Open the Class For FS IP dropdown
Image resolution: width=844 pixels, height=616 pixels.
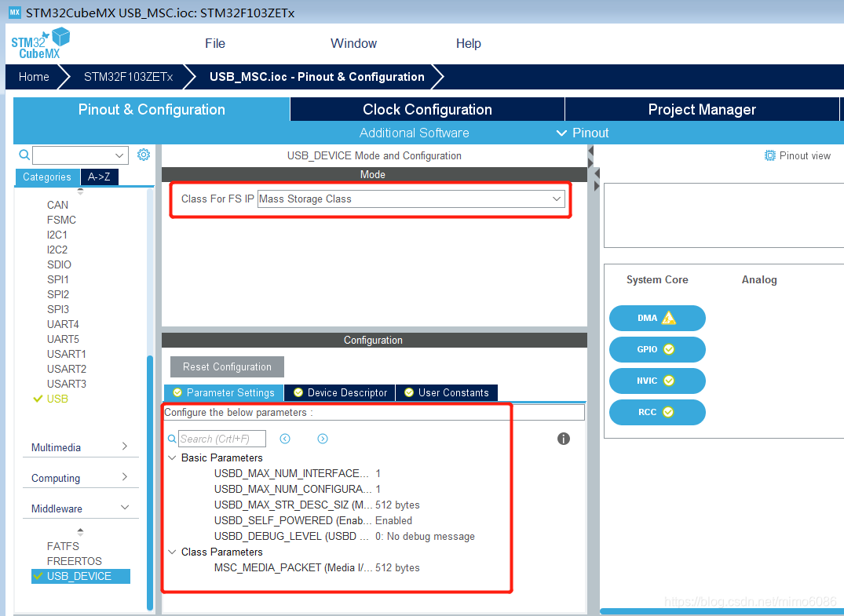557,199
